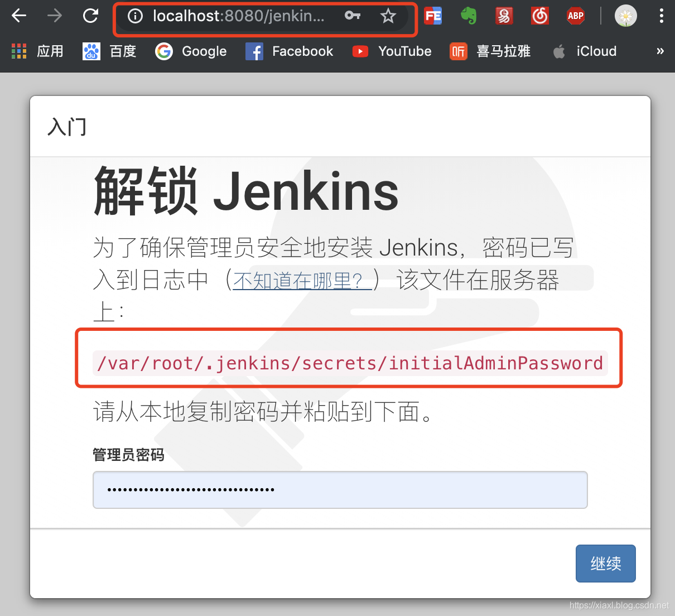
Task: Open the saved passwords key icon
Action: pyautogui.click(x=352, y=16)
